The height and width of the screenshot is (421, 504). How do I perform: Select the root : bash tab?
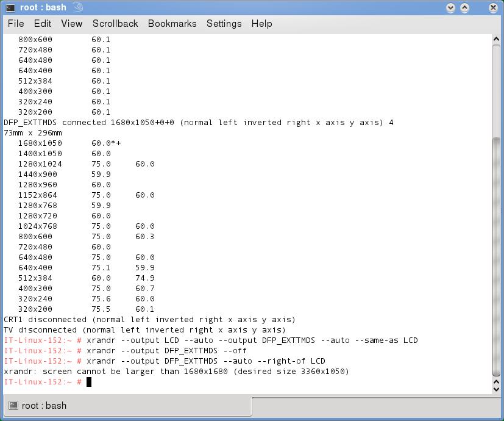click(44, 406)
